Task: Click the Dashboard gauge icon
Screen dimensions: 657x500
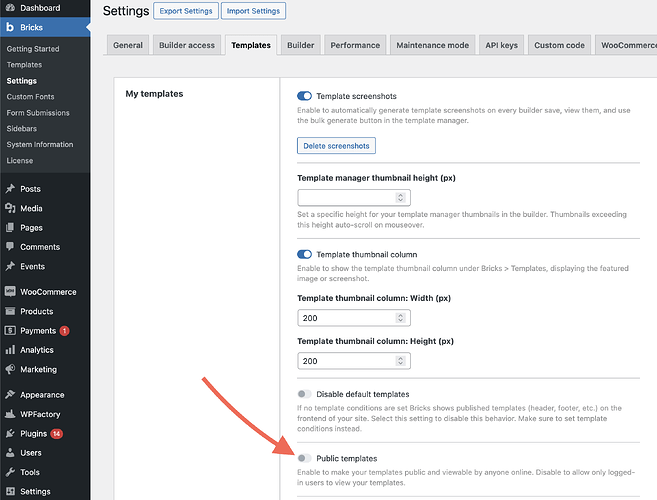Action: point(10,8)
